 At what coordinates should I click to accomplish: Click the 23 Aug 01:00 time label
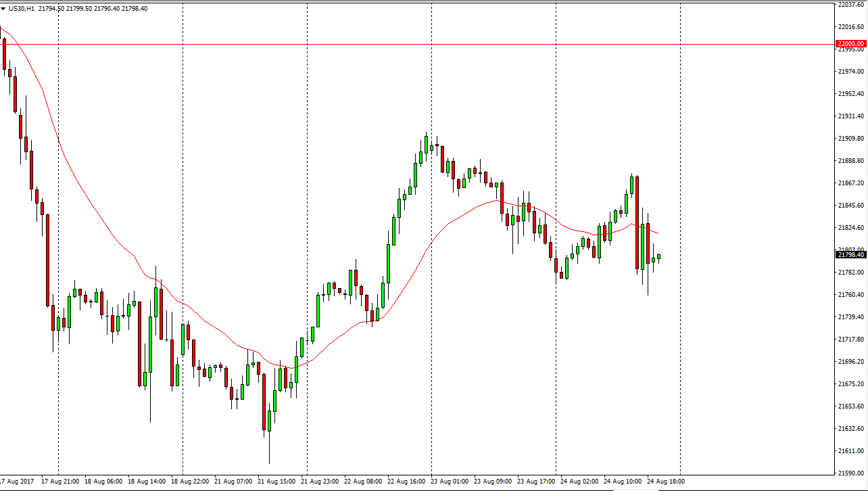point(452,482)
